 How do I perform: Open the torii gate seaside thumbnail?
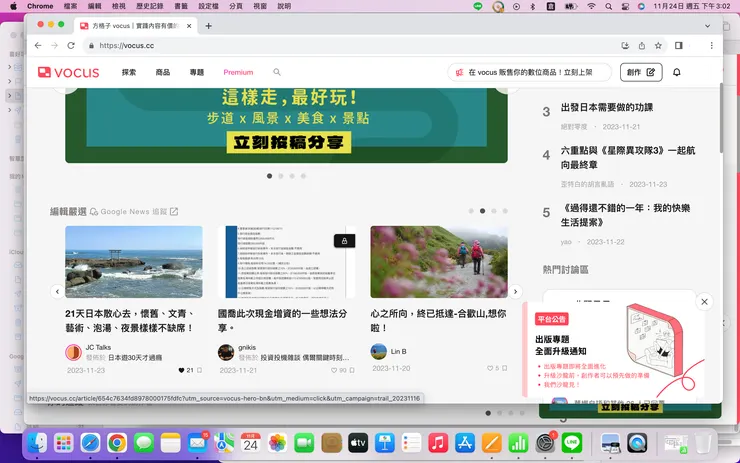(134, 262)
